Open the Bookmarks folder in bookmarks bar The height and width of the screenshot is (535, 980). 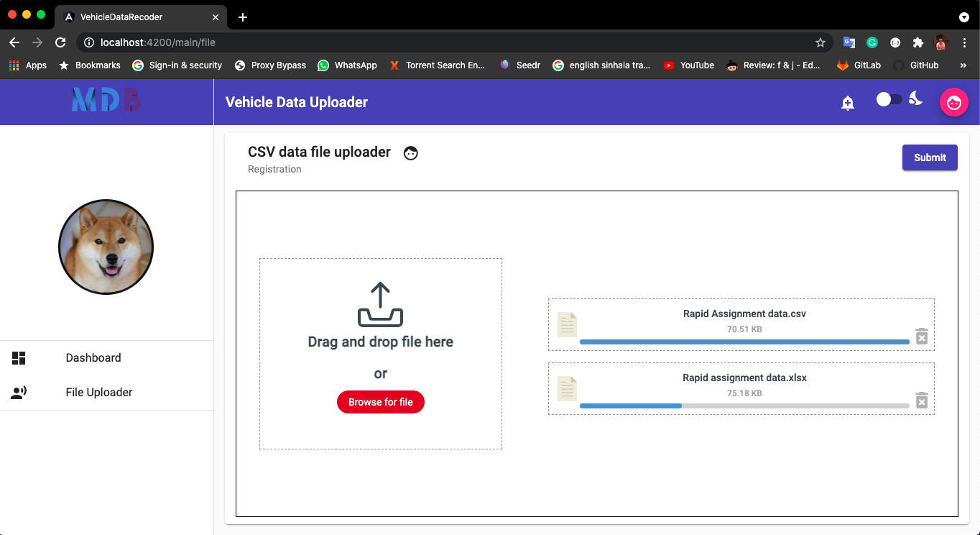90,65
